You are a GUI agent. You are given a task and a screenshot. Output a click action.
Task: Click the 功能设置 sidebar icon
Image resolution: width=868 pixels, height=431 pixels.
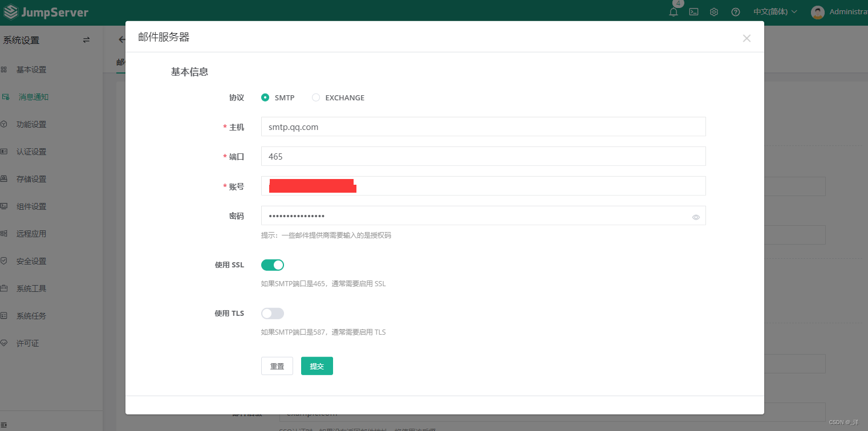coord(4,124)
